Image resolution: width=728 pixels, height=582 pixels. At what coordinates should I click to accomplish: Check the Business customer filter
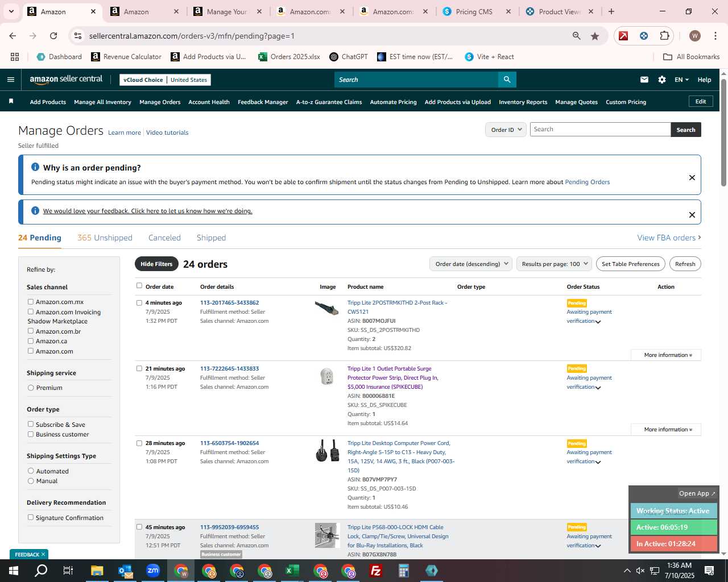[x=31, y=434]
